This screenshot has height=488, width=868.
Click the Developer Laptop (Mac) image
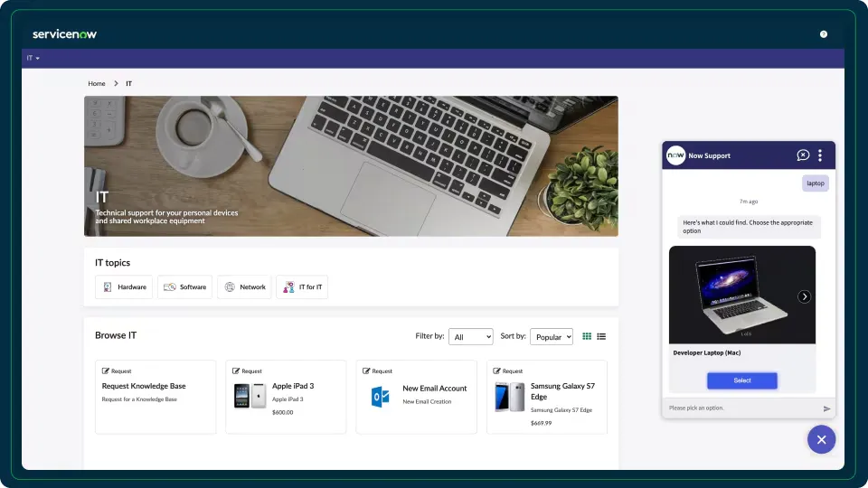point(741,295)
